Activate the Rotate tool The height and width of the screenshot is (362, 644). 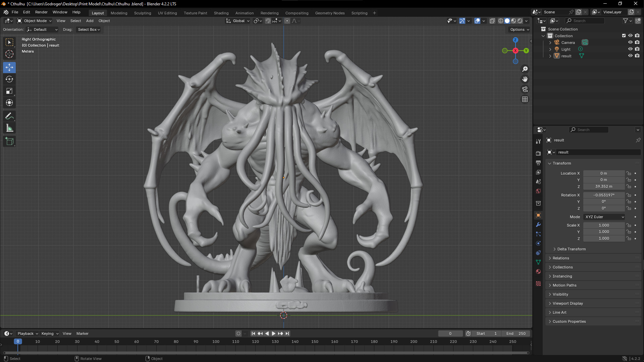coord(9,79)
